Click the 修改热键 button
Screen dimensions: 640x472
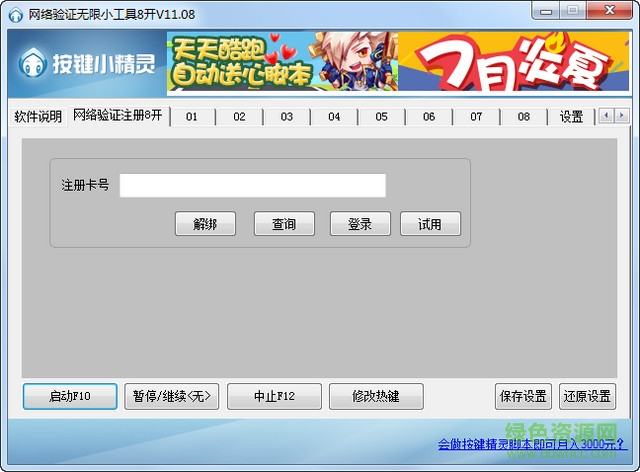(x=376, y=396)
